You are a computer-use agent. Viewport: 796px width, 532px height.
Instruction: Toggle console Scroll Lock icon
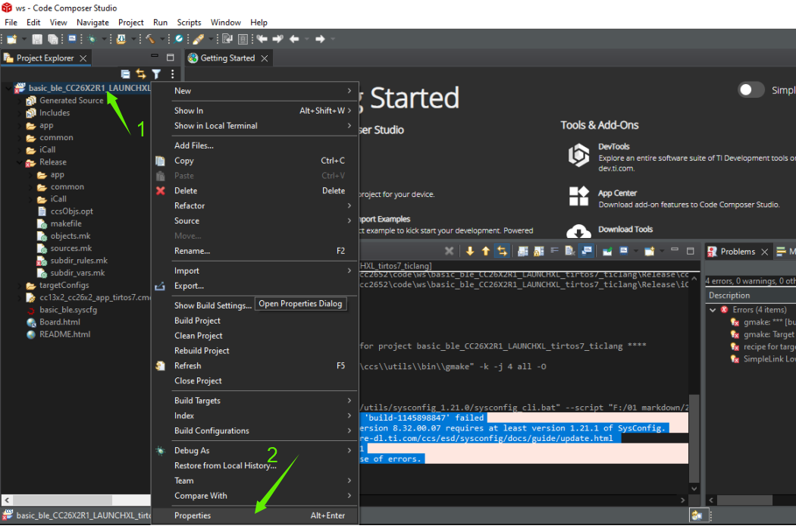point(538,251)
